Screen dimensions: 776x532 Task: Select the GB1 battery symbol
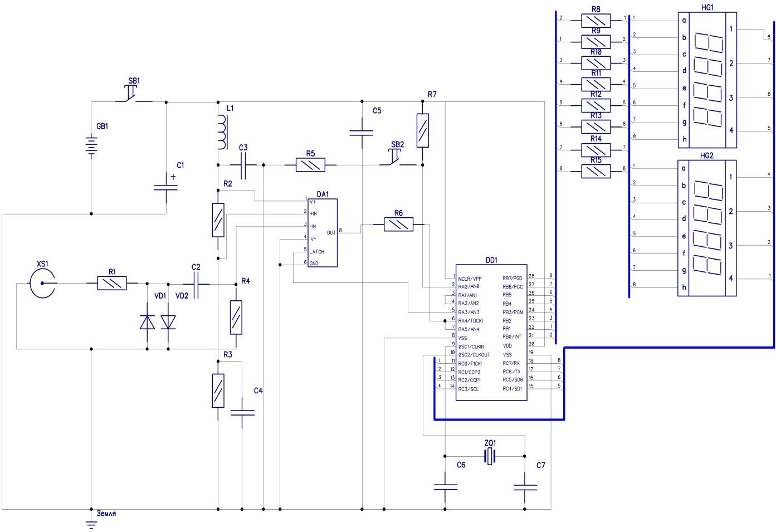(x=91, y=147)
